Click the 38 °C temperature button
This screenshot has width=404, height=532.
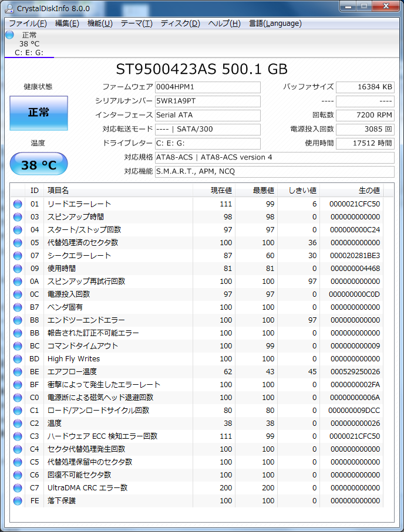[x=38, y=165]
